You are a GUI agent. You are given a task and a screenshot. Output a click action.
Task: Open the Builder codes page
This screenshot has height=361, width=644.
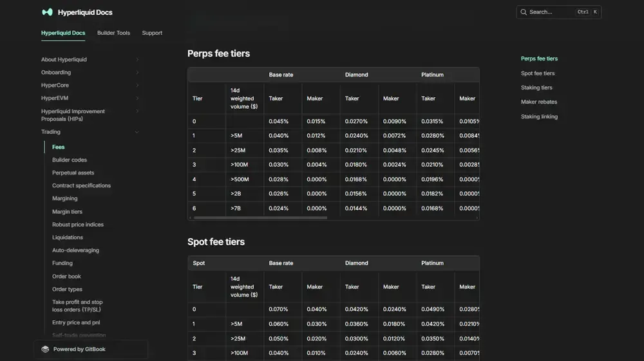coord(70,160)
